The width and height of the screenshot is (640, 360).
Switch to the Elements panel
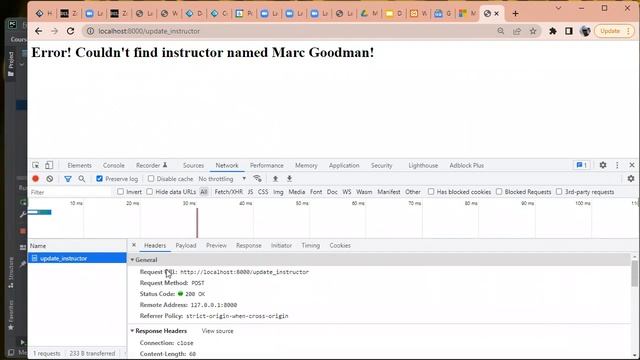coord(80,165)
